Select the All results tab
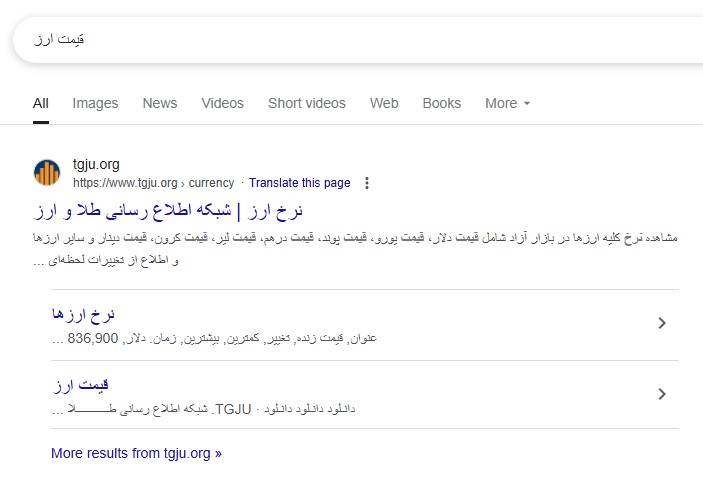Viewport: 703px width, 491px height. (41, 103)
